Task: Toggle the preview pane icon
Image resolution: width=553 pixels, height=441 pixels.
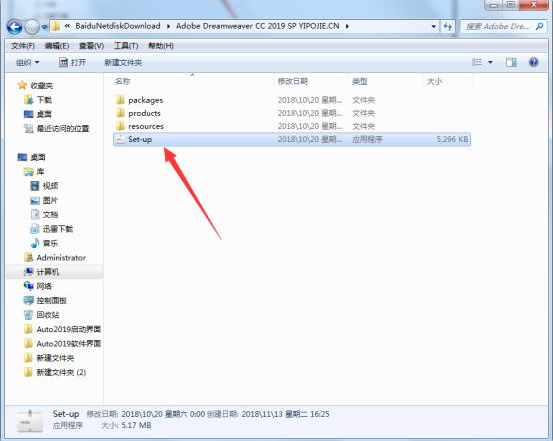Action: point(511,62)
